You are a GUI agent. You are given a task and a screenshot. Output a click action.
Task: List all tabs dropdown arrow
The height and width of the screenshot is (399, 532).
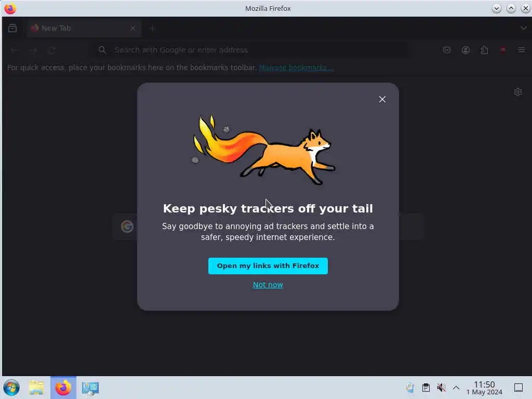point(523,28)
